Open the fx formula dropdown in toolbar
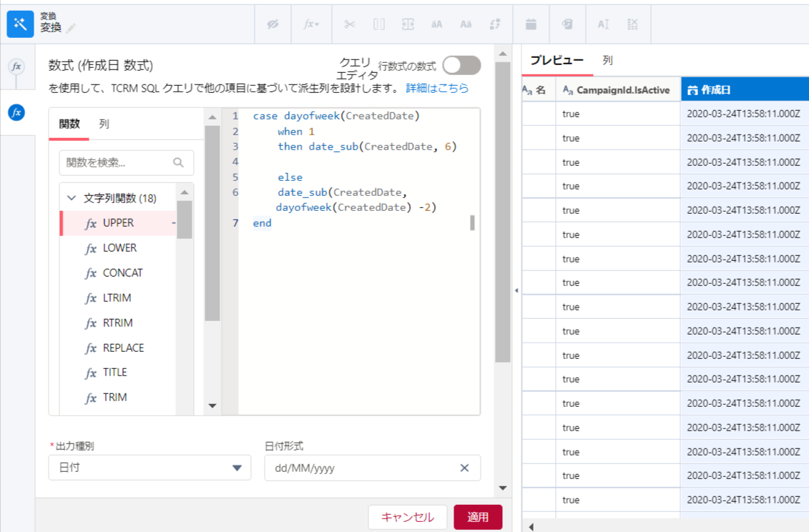809x532 pixels. tap(311, 24)
